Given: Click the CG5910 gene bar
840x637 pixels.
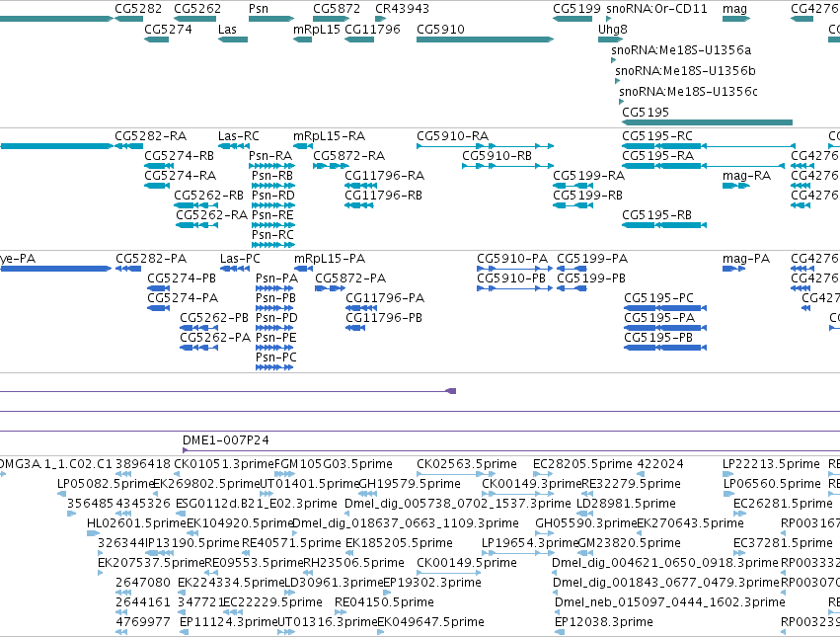Looking at the screenshot, I should click(x=485, y=40).
